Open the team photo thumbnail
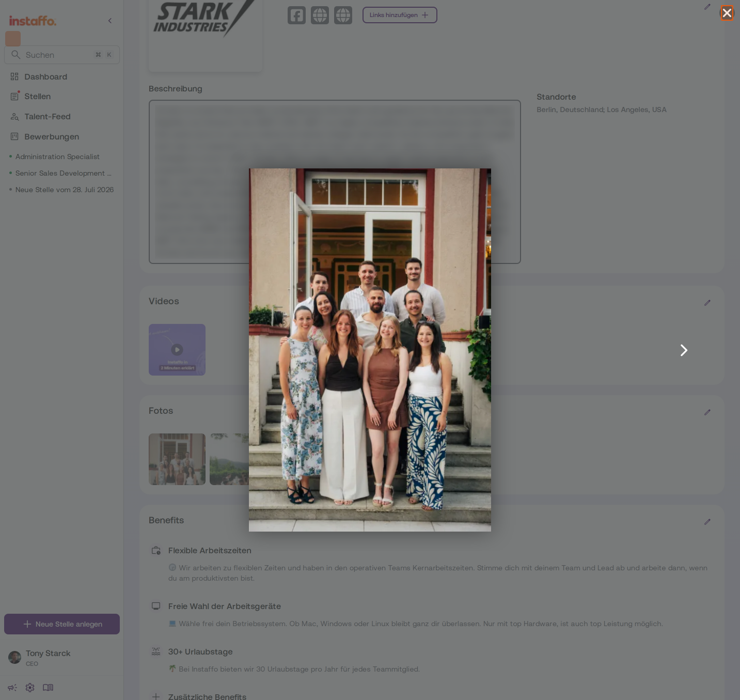740x700 pixels. pos(177,459)
